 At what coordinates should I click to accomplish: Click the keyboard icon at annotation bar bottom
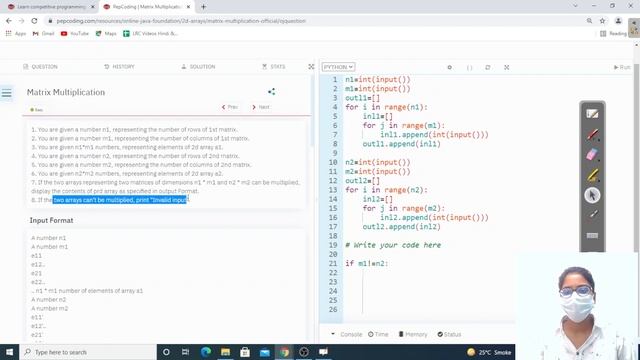point(592,236)
